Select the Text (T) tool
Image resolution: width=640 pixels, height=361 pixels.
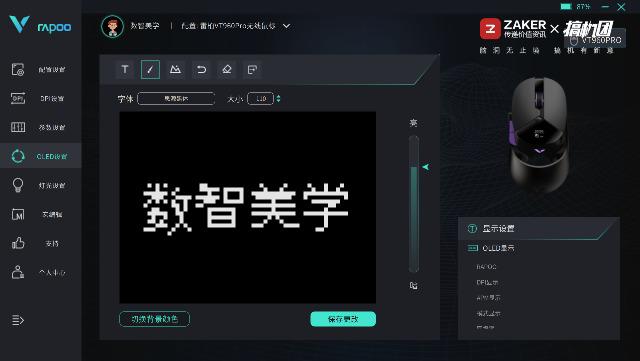pos(125,69)
